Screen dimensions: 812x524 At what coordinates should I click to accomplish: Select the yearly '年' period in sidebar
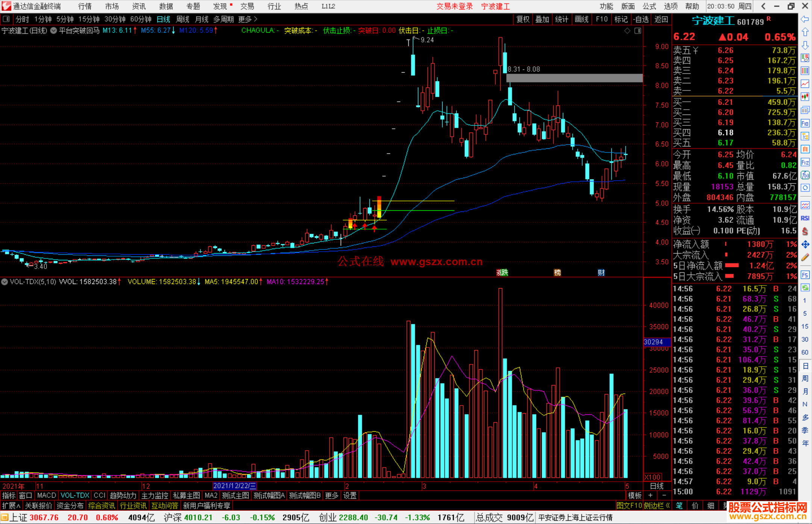[x=805, y=443]
